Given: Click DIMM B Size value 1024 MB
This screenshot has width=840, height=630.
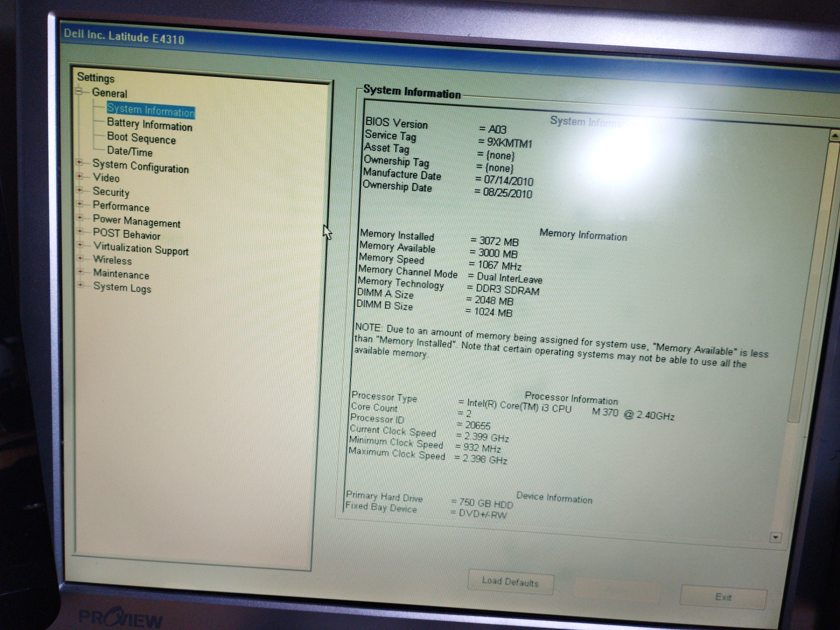Looking at the screenshot, I should pyautogui.click(x=493, y=312).
